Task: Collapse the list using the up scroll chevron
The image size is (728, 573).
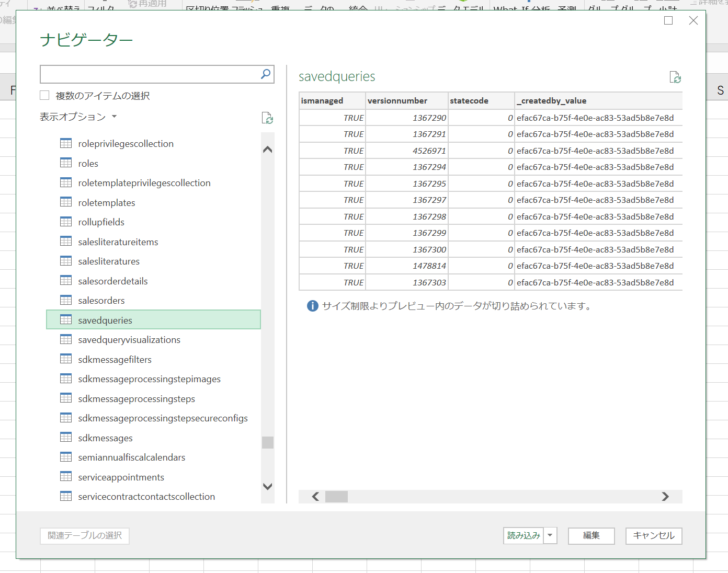Action: click(267, 149)
